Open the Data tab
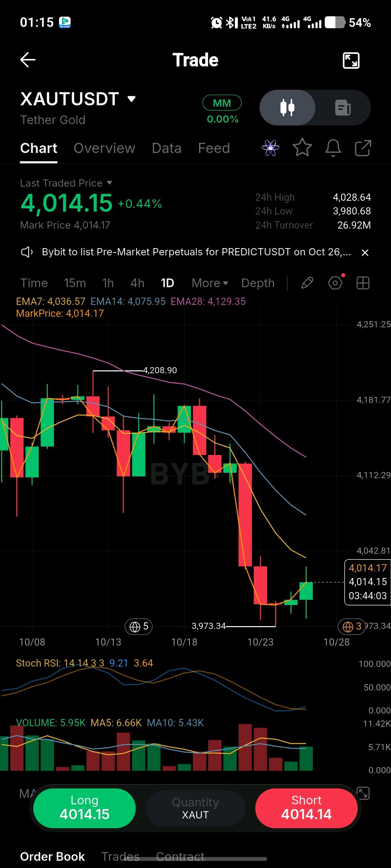This screenshot has width=391, height=868. point(167,148)
